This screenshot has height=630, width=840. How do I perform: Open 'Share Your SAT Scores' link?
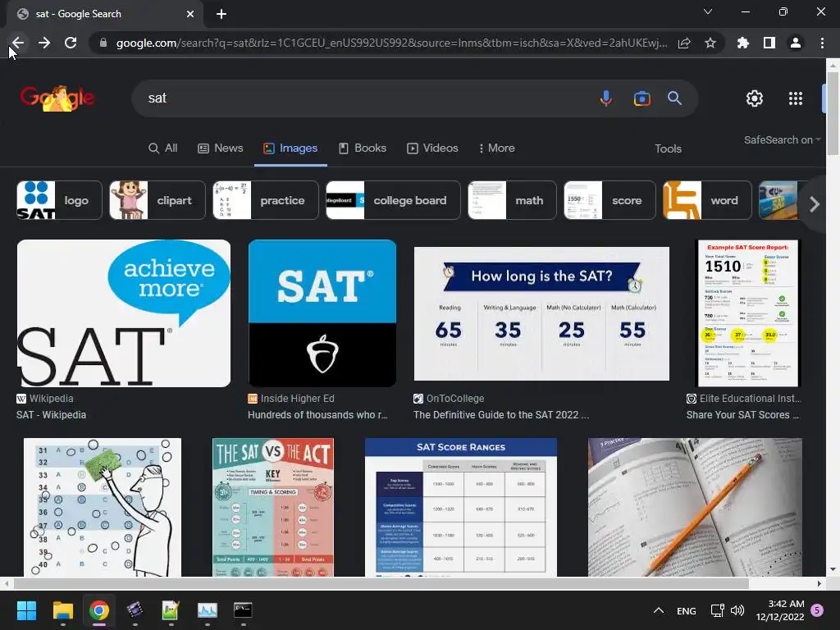click(742, 414)
